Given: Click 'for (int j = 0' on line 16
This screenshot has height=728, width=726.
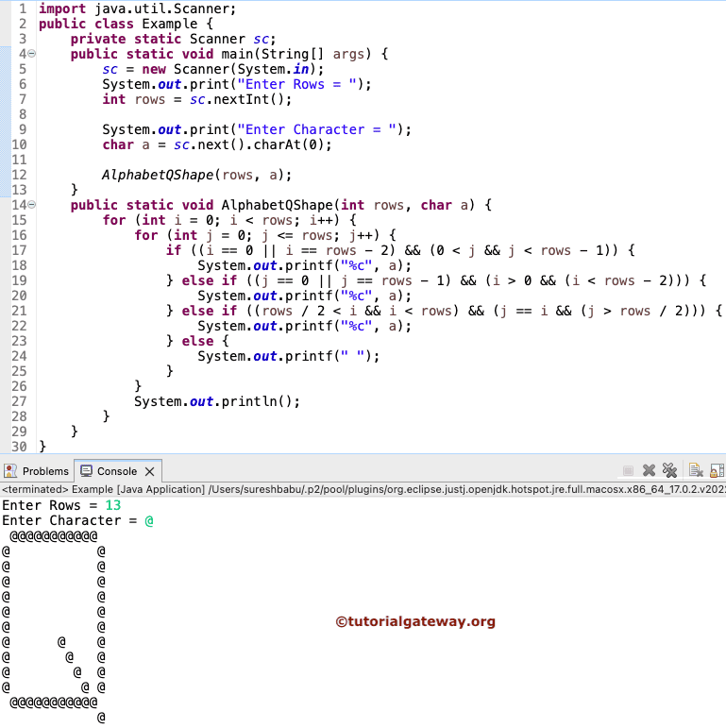Looking at the screenshot, I should pyautogui.click(x=190, y=235).
